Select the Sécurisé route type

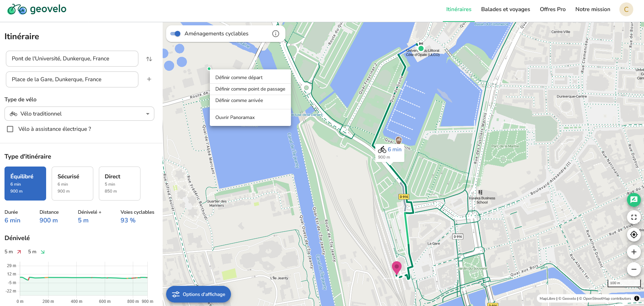(72, 184)
